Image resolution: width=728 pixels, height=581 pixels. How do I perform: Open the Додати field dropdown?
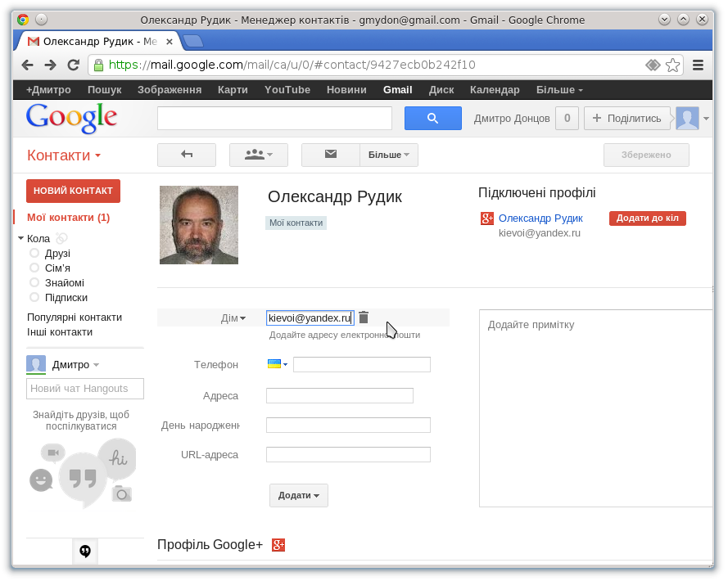299,495
